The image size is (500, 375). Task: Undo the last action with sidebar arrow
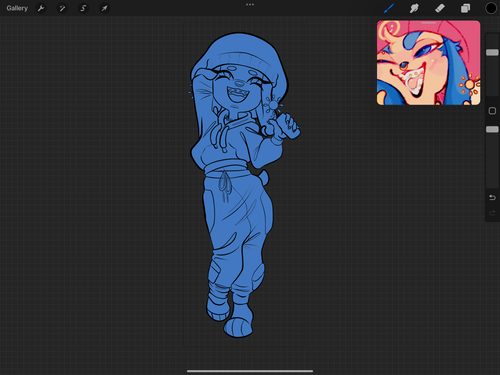492,197
